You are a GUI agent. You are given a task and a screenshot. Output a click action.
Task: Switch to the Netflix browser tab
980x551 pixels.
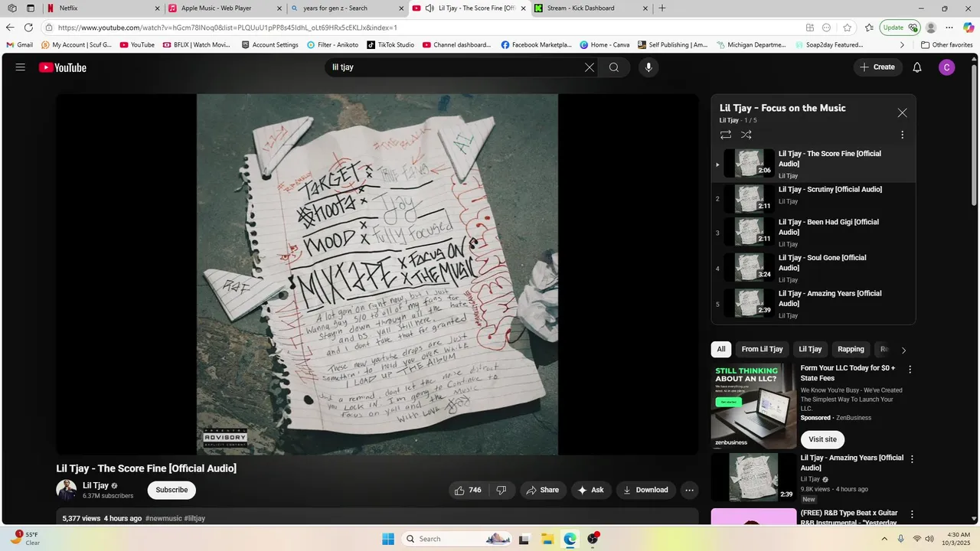pos(102,8)
